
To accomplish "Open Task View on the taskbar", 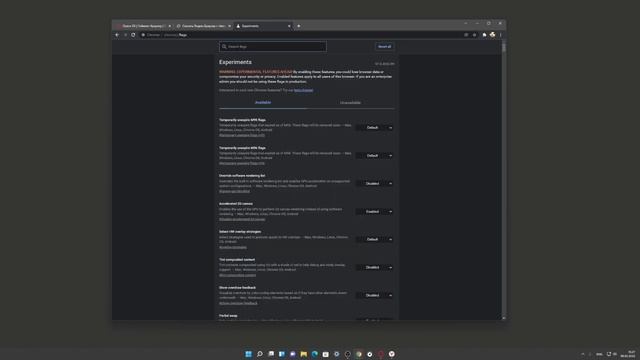I will click(271, 354).
